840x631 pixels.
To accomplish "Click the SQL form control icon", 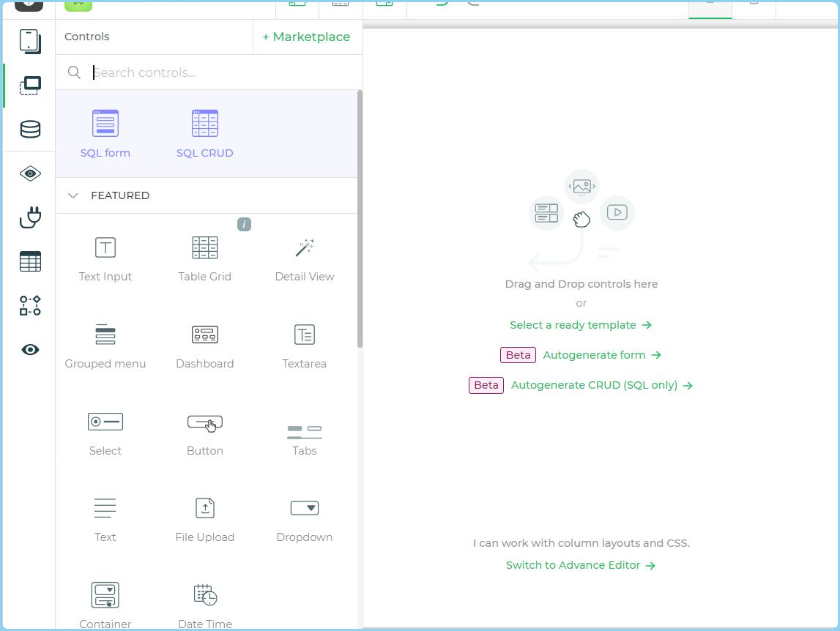I will [105, 124].
